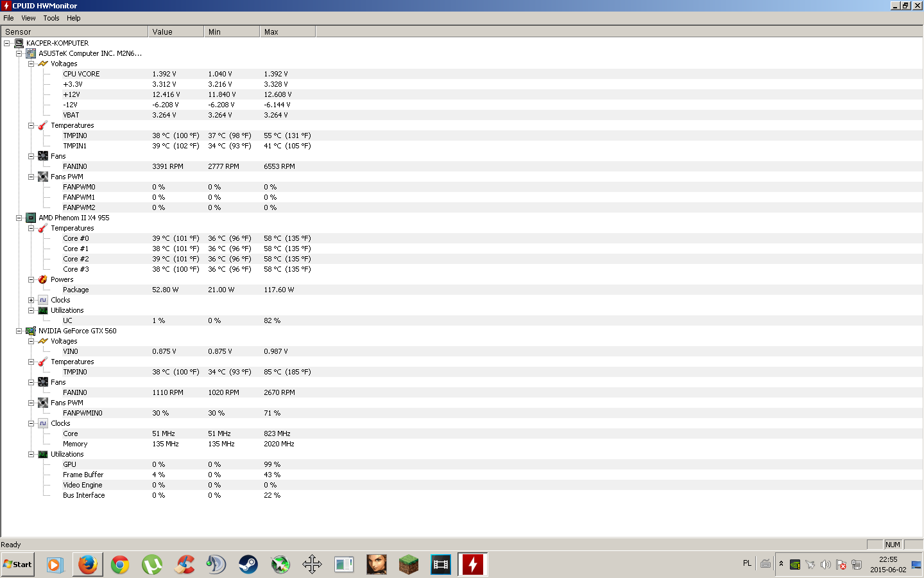Select the Bus Interface row
Image resolution: width=924 pixels, height=578 pixels.
click(461, 495)
